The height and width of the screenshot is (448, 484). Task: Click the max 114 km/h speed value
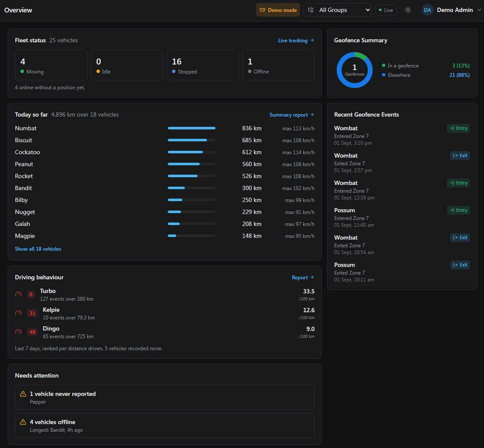pyautogui.click(x=298, y=152)
